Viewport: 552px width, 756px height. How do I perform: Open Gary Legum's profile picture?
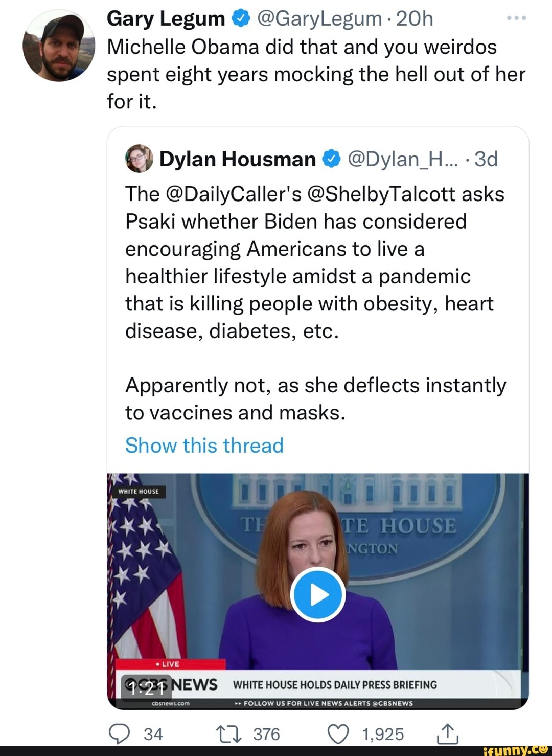pyautogui.click(x=59, y=45)
